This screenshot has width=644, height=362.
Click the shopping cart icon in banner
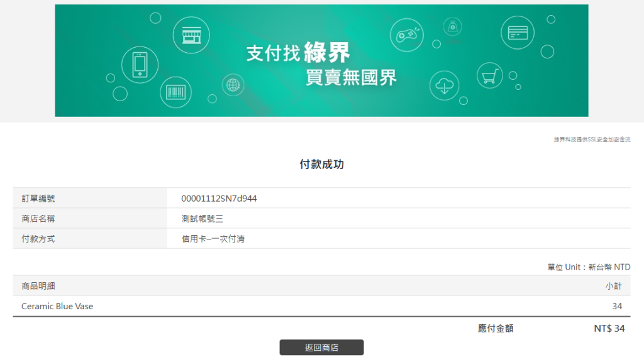[x=489, y=75]
